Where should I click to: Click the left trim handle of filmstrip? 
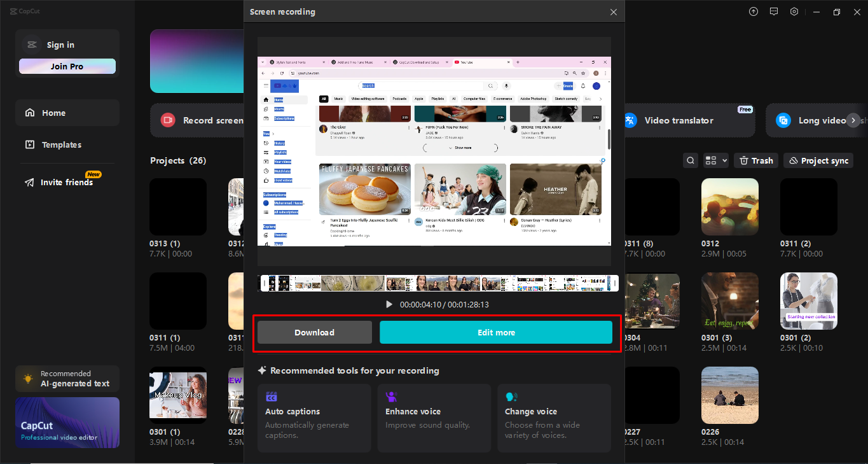click(264, 283)
